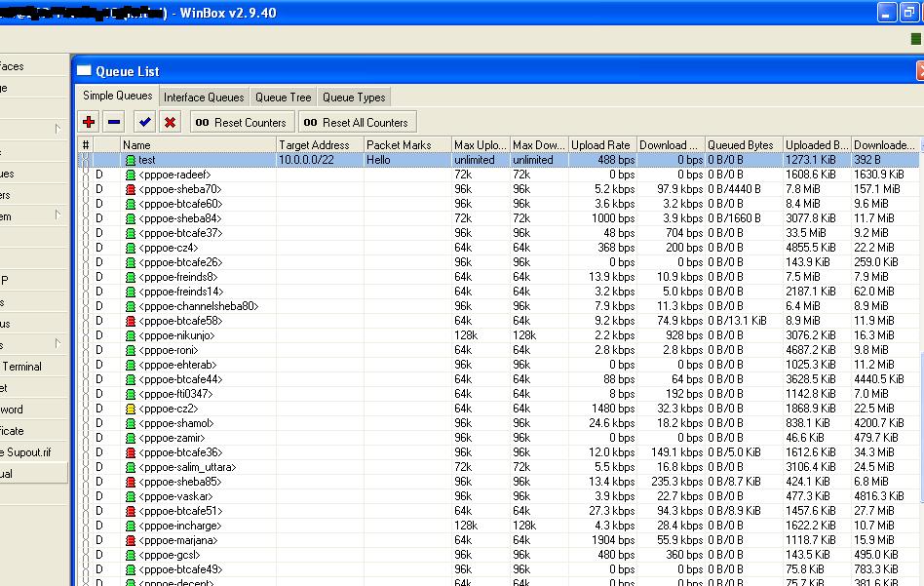
Task: Select the green icon of pppoe-nikunjo
Action: coord(131,335)
